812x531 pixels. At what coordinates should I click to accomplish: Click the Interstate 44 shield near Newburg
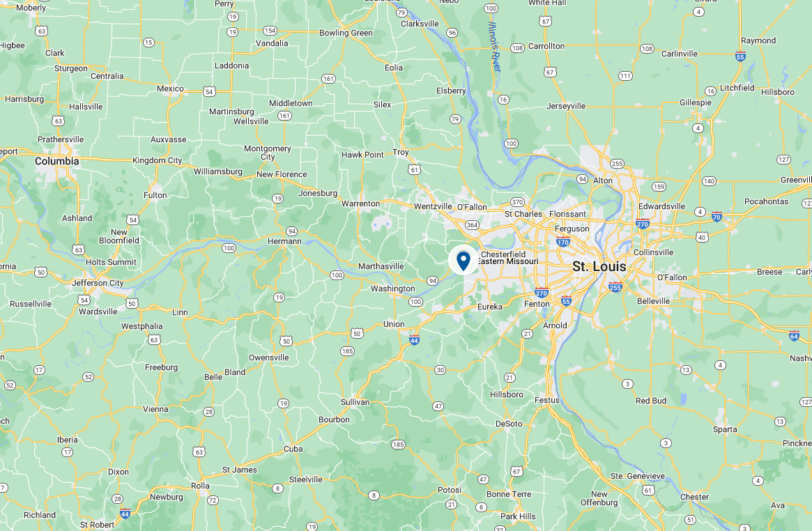coord(125,514)
